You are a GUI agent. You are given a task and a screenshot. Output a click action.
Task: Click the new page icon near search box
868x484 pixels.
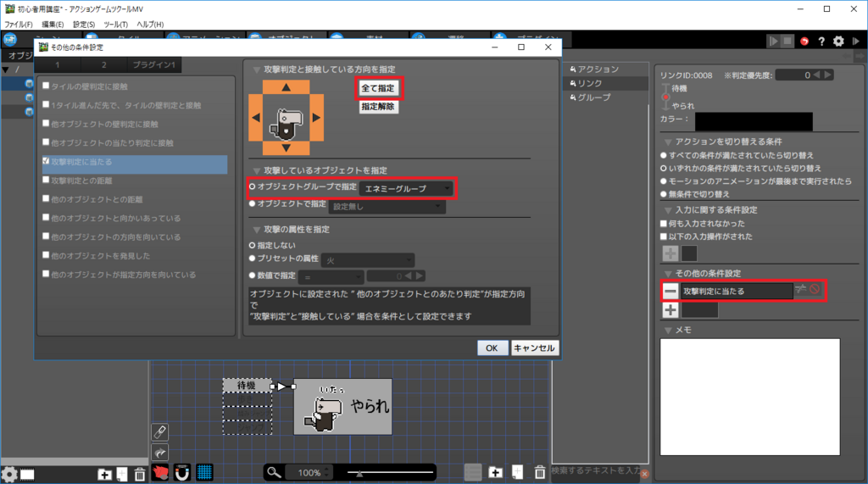517,472
